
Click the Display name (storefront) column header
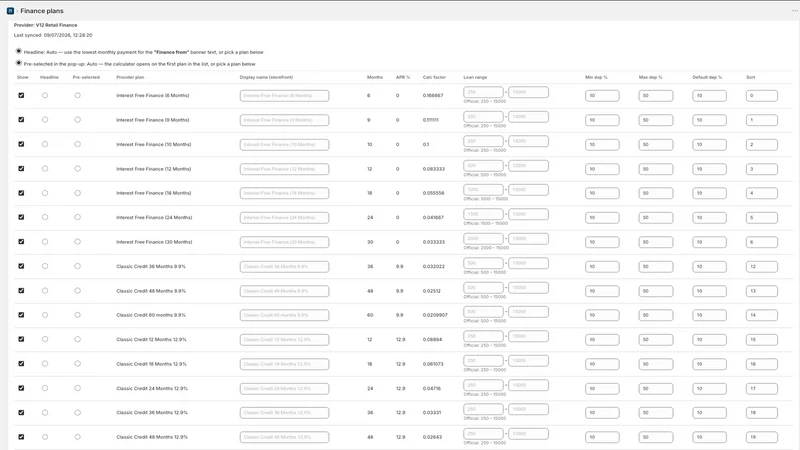266,77
